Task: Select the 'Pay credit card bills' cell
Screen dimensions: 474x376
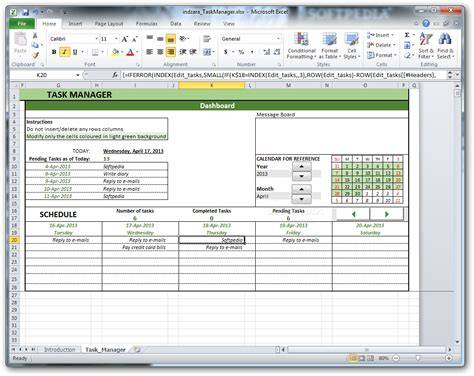Action: (140, 247)
